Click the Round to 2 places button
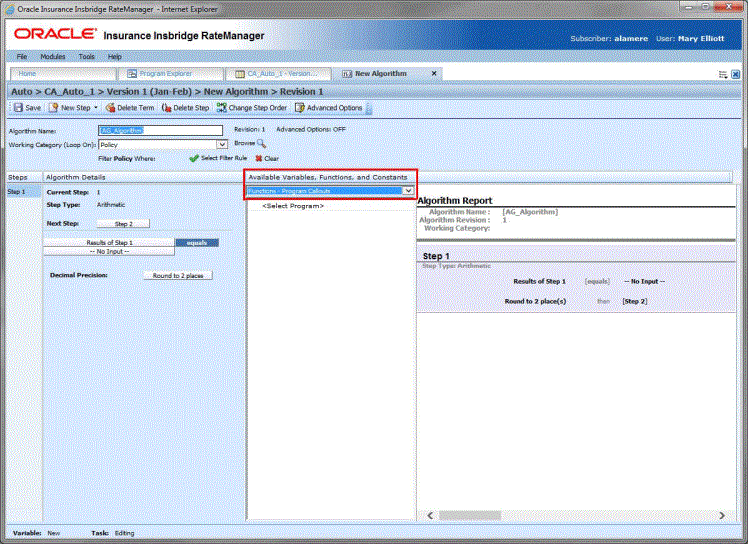The width and height of the screenshot is (748, 544). [178, 275]
